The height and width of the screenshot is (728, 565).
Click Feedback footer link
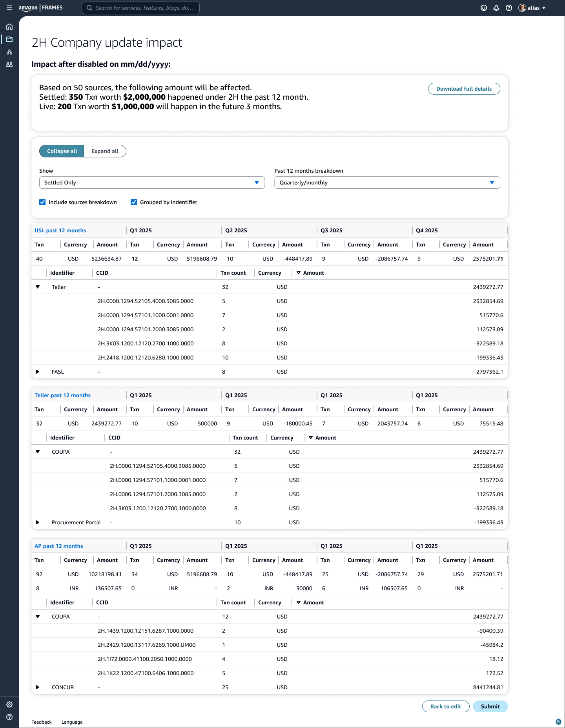[x=41, y=722]
